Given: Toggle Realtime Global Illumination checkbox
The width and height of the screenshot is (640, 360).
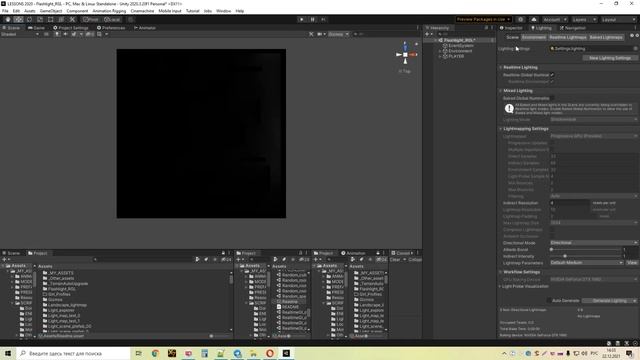Looking at the screenshot, I should [x=552, y=75].
